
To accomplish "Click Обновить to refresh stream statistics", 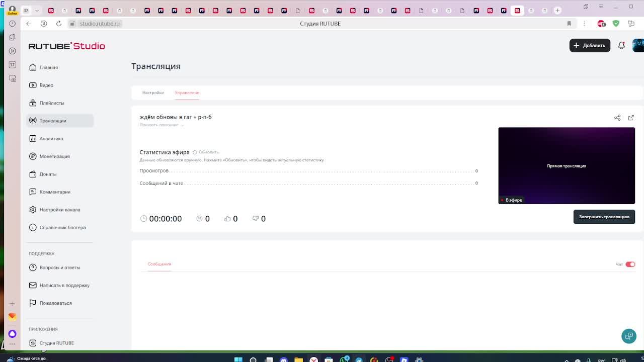I will [x=206, y=152].
